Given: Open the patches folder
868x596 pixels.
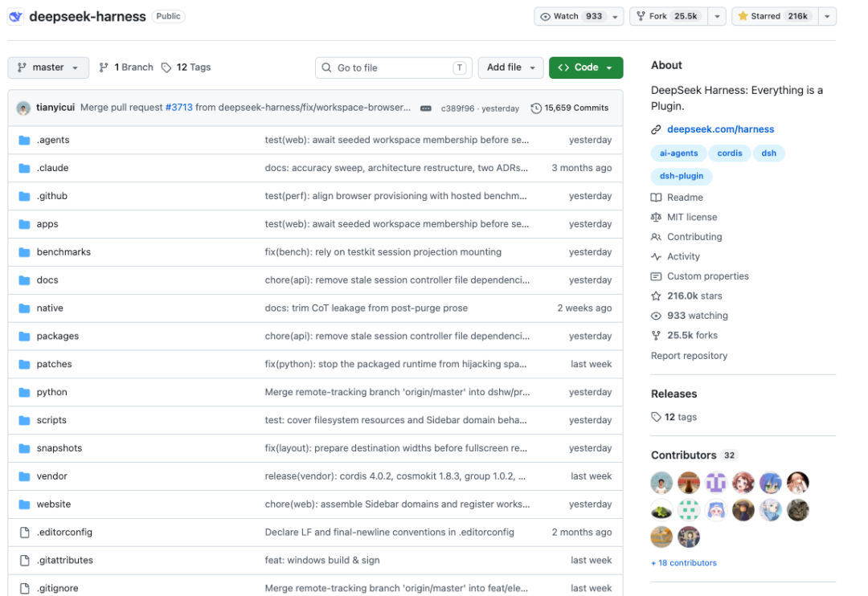Looking at the screenshot, I should [x=55, y=364].
